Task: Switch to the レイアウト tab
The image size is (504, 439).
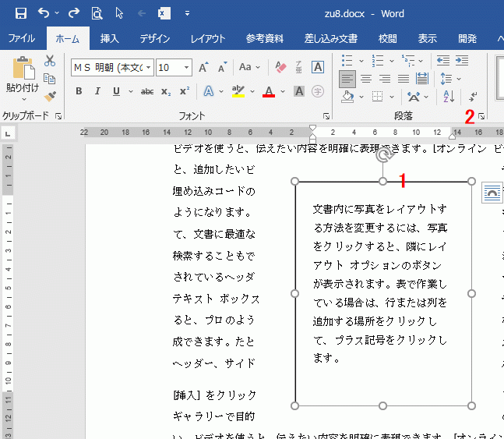Action: pos(208,38)
